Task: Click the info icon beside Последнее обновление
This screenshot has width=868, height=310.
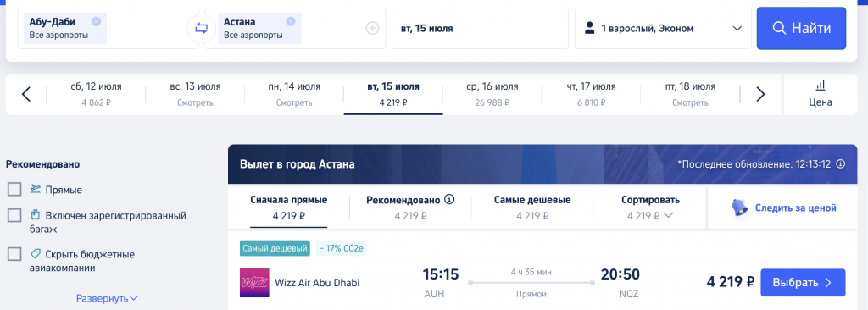Action: coord(840,163)
